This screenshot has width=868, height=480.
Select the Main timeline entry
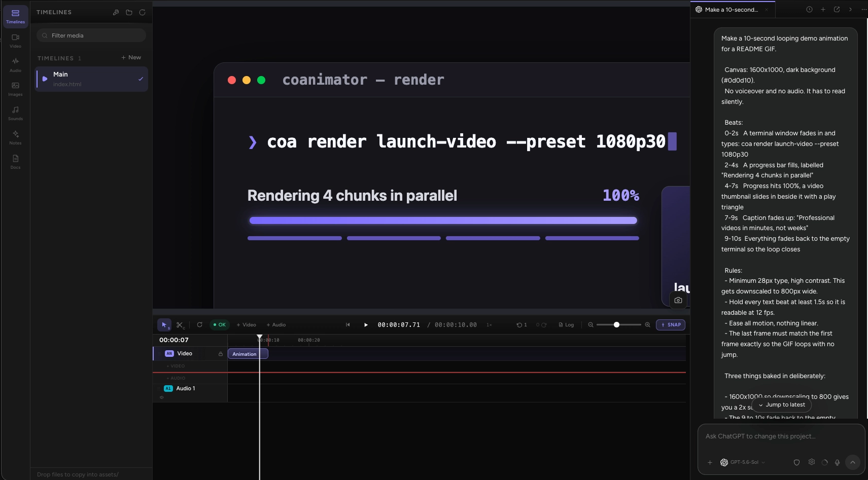pyautogui.click(x=91, y=79)
